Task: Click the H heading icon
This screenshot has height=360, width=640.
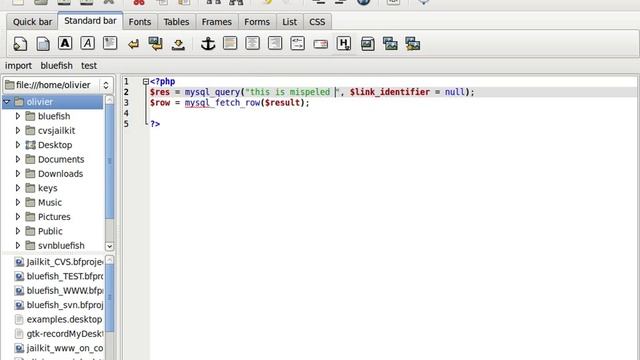Action: 344,43
